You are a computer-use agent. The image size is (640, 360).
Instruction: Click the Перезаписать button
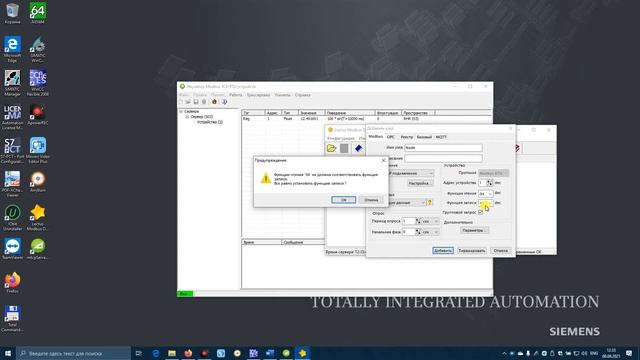click(x=471, y=251)
